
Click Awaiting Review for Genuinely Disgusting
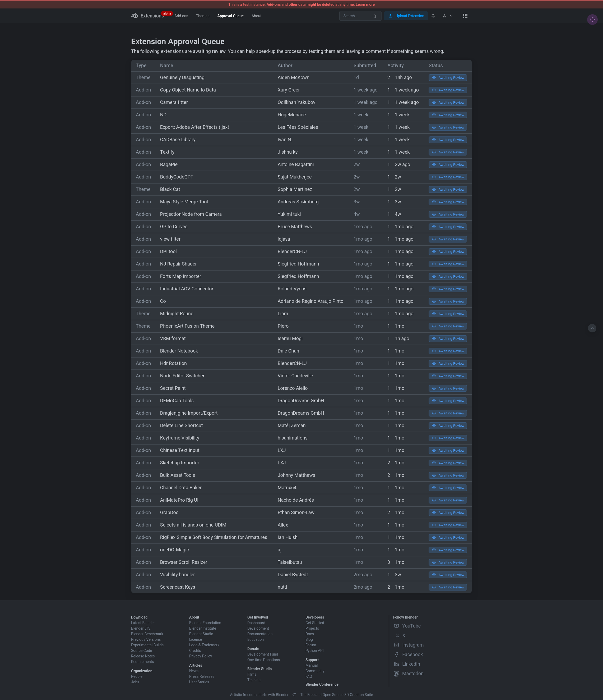click(448, 78)
